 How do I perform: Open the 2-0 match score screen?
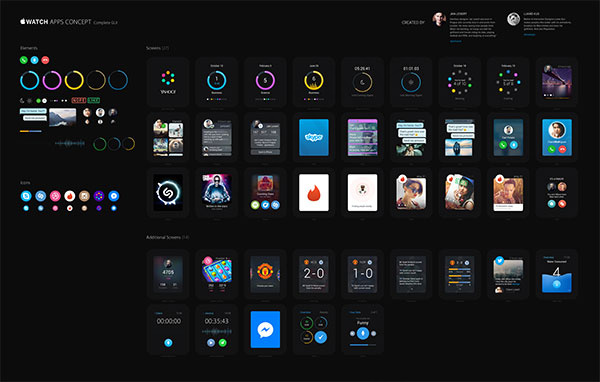coord(314,274)
